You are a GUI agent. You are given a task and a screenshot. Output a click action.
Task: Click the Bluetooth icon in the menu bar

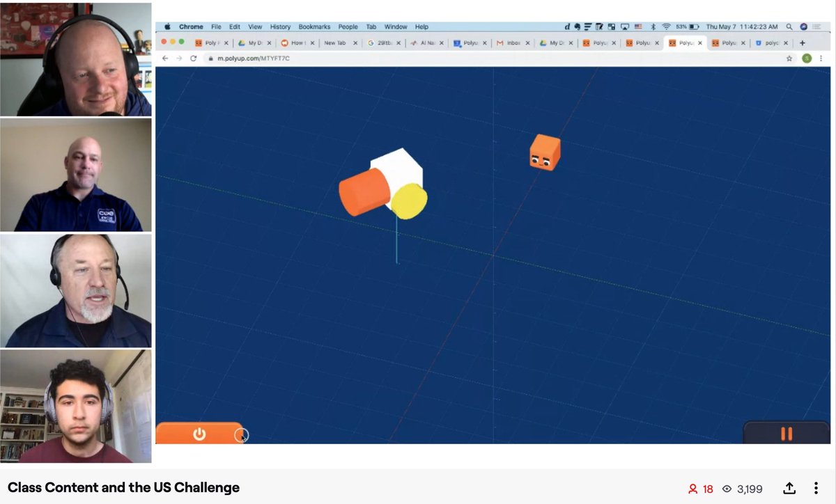pos(653,26)
